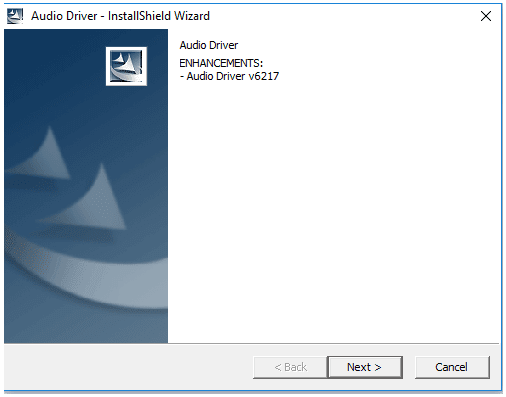This screenshot has height=397, width=506.
Task: Click the InstallShield title bar icon
Action: point(15,16)
